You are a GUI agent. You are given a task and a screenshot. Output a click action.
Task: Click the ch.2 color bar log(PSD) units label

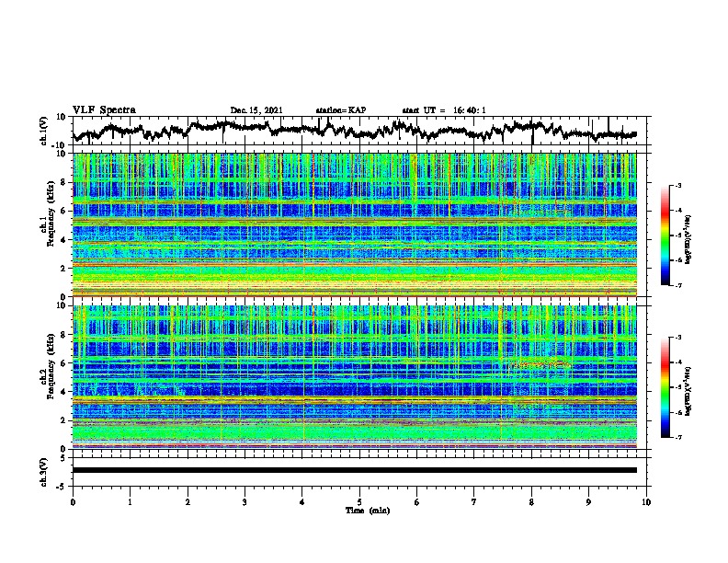click(x=688, y=391)
